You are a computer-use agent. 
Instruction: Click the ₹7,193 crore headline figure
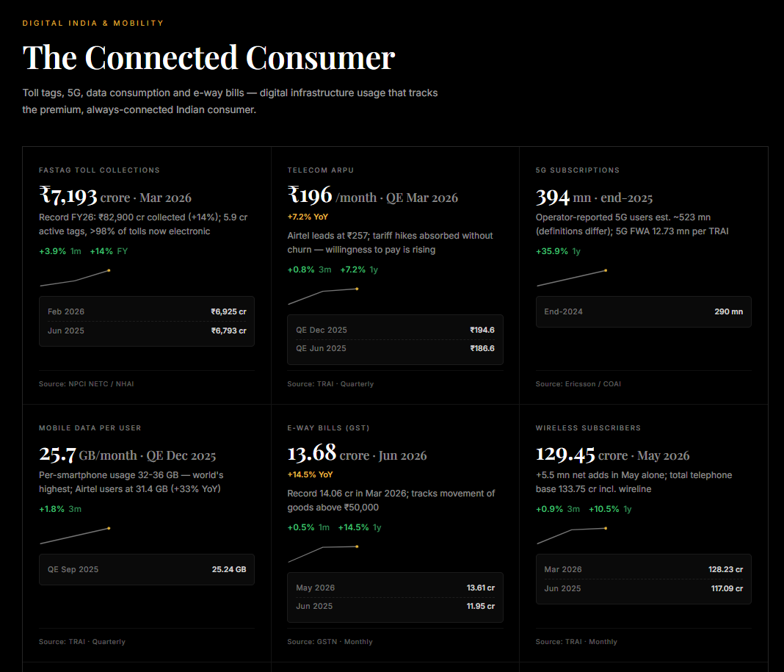[115, 195]
